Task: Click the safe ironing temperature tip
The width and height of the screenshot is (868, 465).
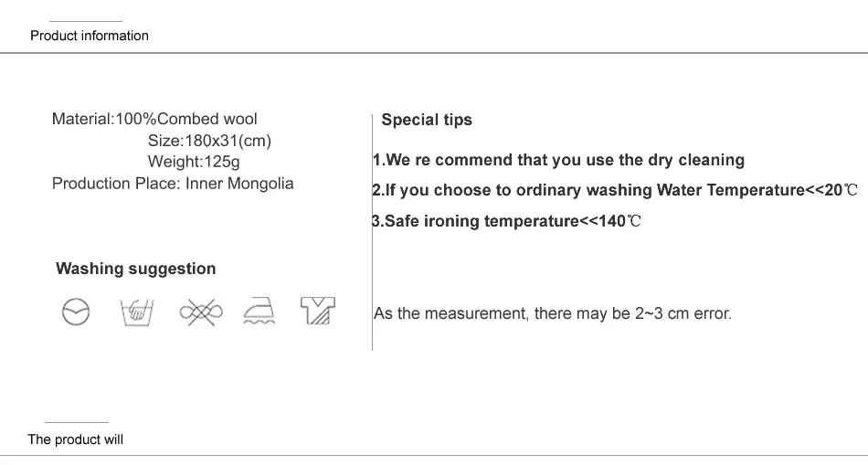Action: pyautogui.click(x=506, y=221)
